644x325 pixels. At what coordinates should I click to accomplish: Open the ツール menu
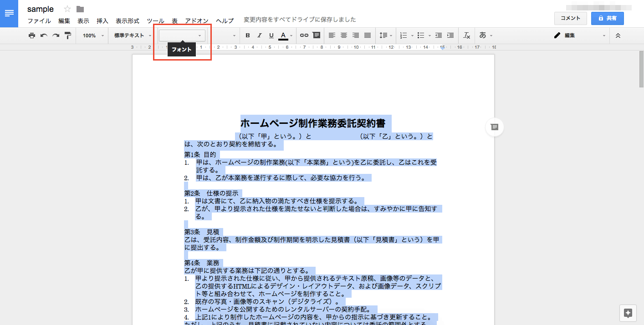156,21
